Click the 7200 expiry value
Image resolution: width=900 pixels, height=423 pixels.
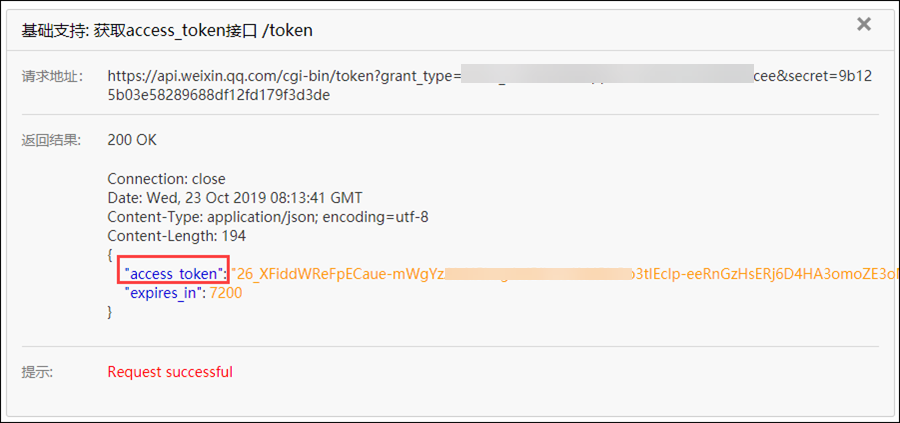tap(226, 293)
